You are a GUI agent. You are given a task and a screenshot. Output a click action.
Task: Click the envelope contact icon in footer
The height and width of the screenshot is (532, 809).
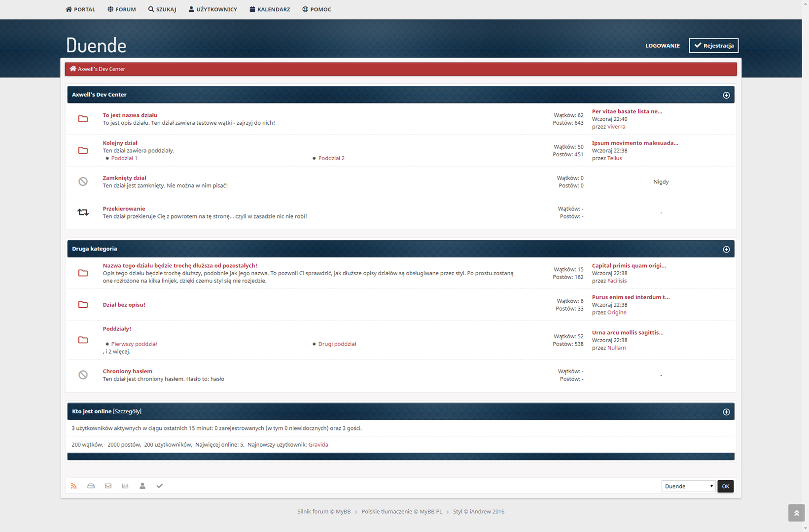pyautogui.click(x=108, y=486)
